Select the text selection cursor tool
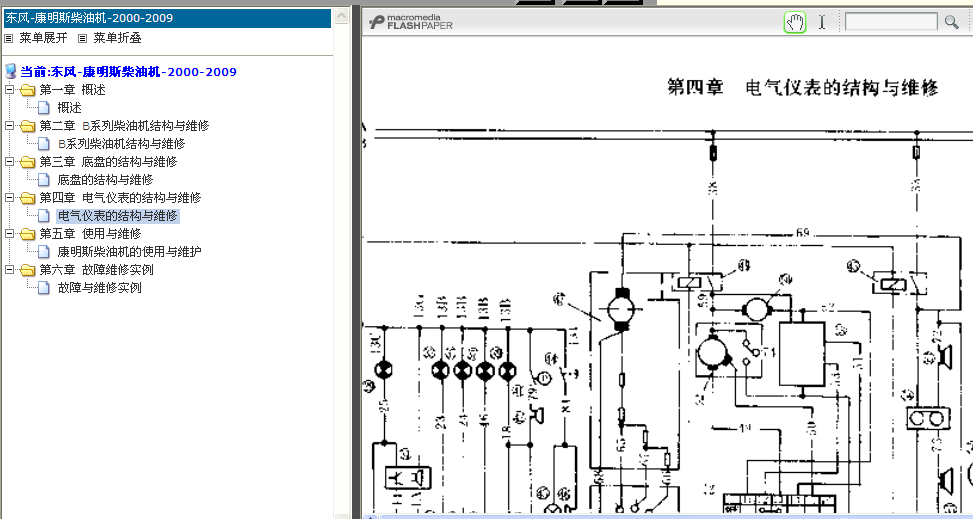 [x=822, y=22]
